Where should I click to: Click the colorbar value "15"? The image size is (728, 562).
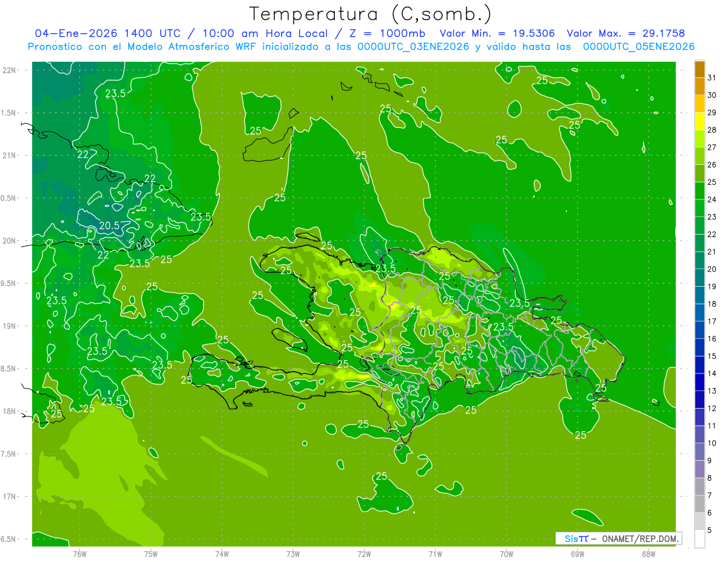(x=712, y=356)
